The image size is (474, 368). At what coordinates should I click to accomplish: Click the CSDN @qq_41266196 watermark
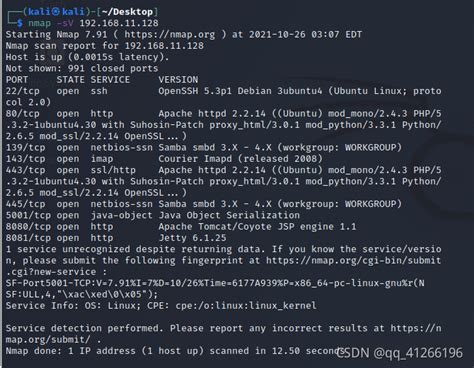click(x=399, y=353)
